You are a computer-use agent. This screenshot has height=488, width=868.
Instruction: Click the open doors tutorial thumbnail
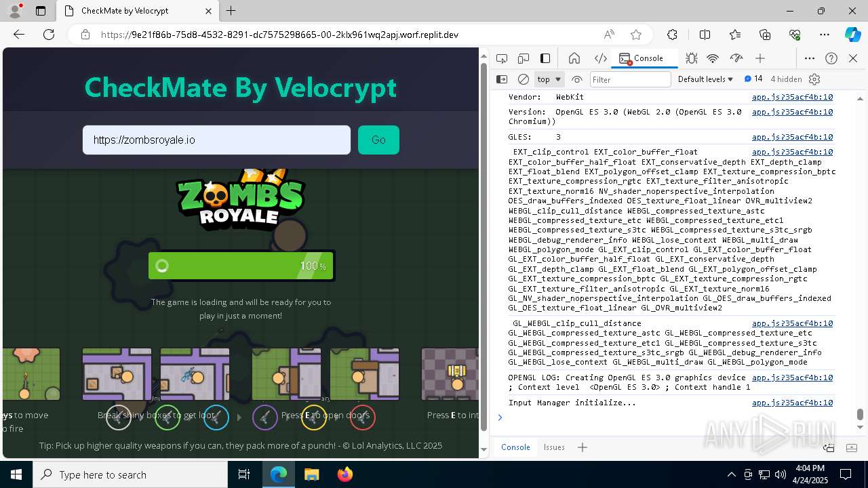click(x=325, y=374)
